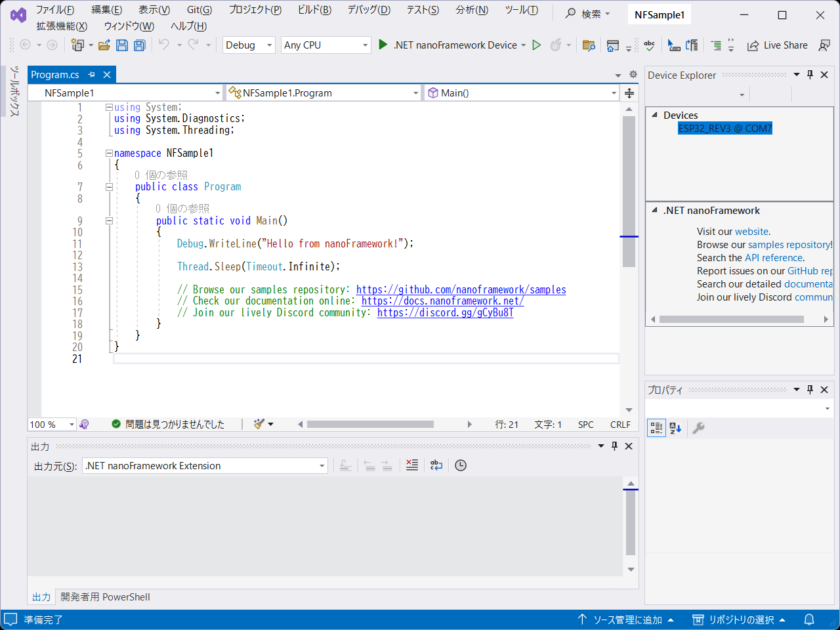Click the Save All icon
Viewport: 840px width, 630px height.
click(139, 45)
